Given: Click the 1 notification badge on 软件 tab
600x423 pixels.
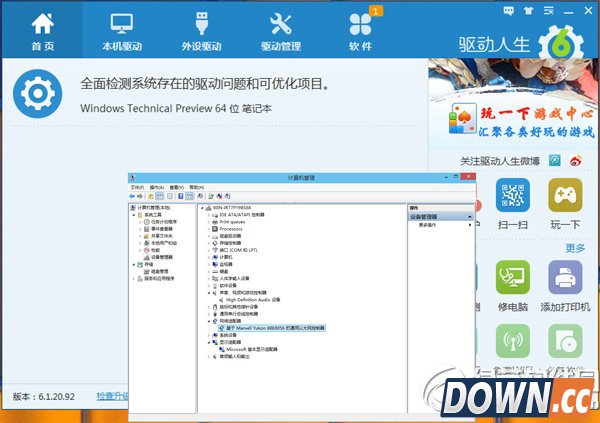Looking at the screenshot, I should 376,11.
